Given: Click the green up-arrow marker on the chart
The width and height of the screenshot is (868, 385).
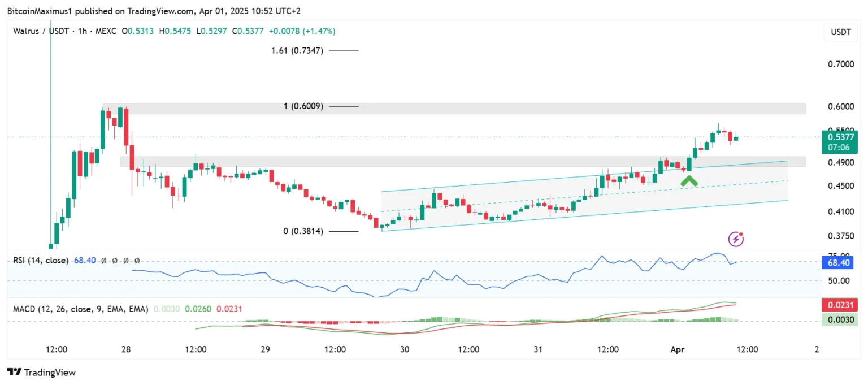Looking at the screenshot, I should 689,180.
